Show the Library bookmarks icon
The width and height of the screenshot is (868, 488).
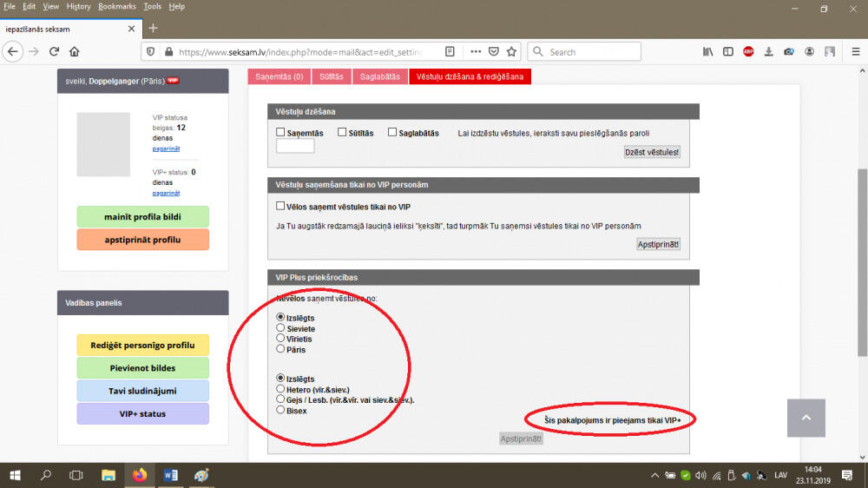pos(708,52)
